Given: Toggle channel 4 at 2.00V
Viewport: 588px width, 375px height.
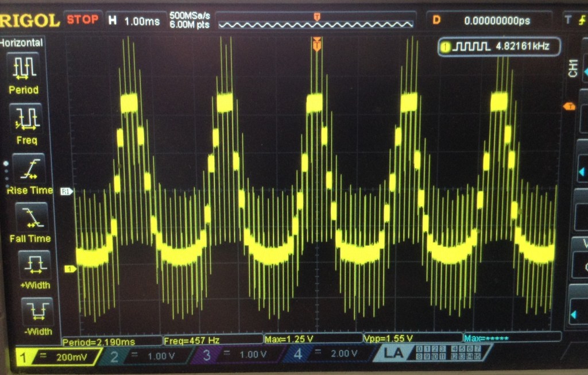Looking at the screenshot, I should coord(327,355).
